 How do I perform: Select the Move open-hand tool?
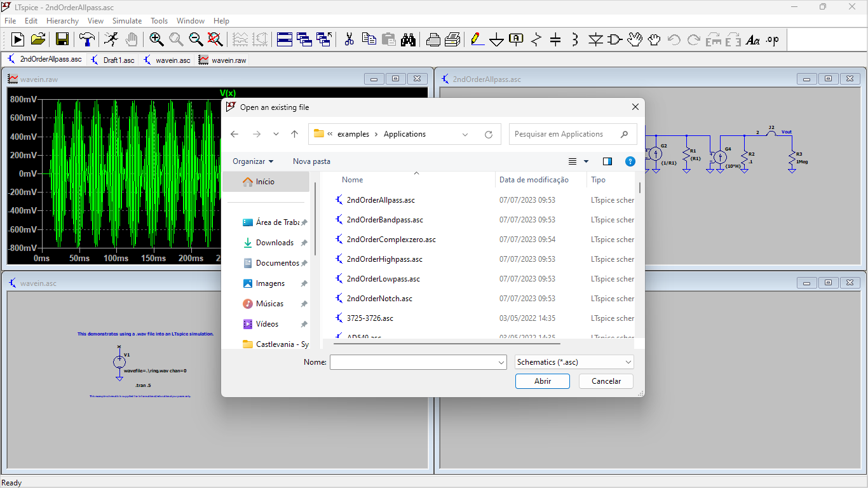(635, 39)
